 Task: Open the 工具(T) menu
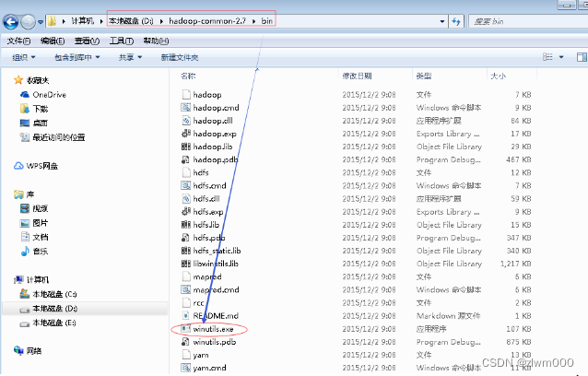[121, 41]
